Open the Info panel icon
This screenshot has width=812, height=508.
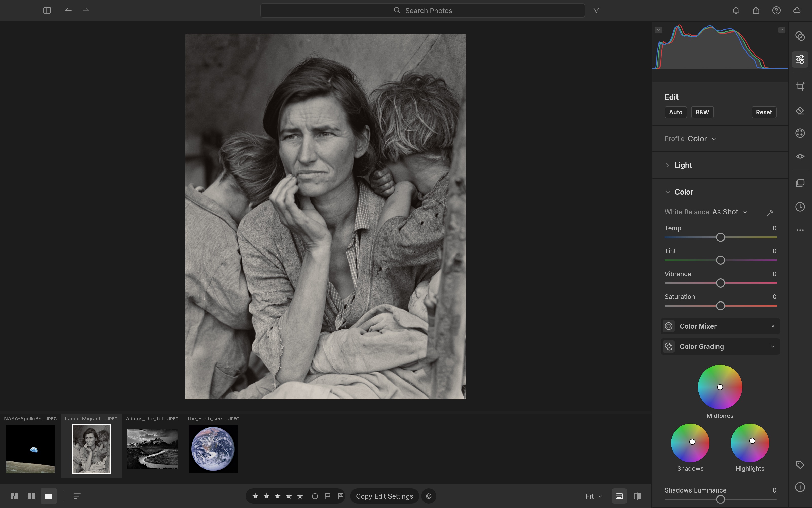[800, 487]
